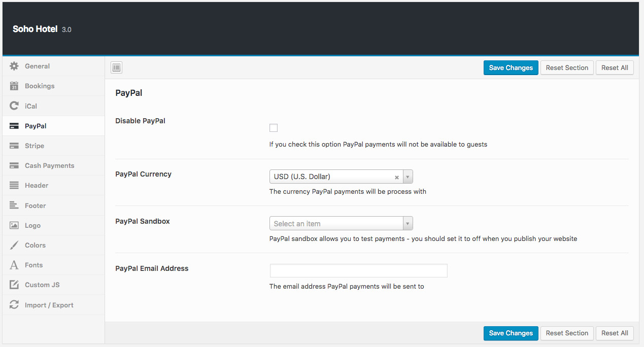Open the Cash Payments settings tab
The height and width of the screenshot is (347, 644).
tap(49, 165)
